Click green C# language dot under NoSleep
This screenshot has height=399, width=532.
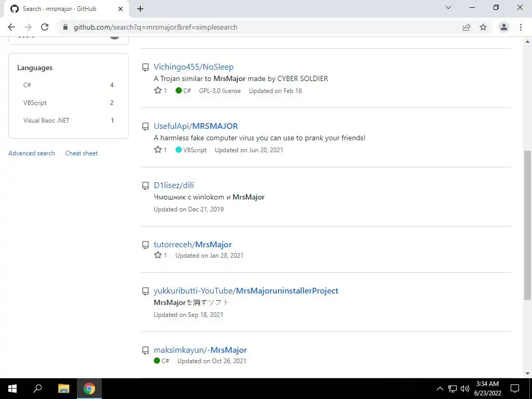(179, 90)
